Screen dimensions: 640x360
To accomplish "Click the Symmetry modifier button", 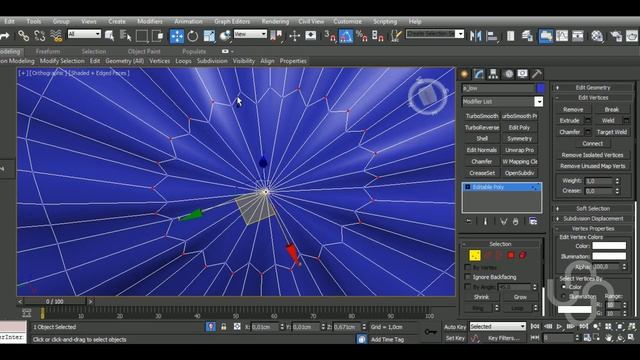I will tap(519, 139).
